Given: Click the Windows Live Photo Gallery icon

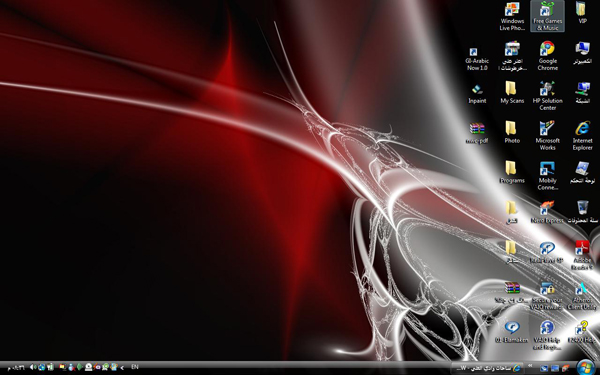Looking at the screenshot, I should coord(512,16).
